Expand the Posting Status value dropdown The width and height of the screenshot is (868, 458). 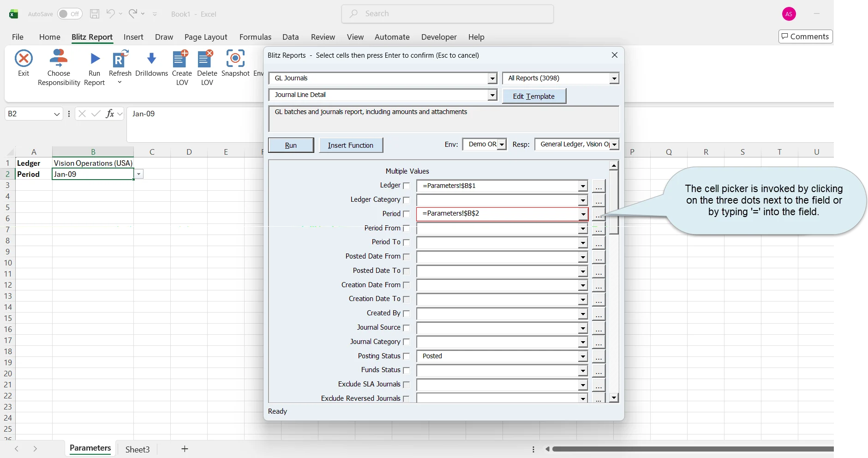583,356
